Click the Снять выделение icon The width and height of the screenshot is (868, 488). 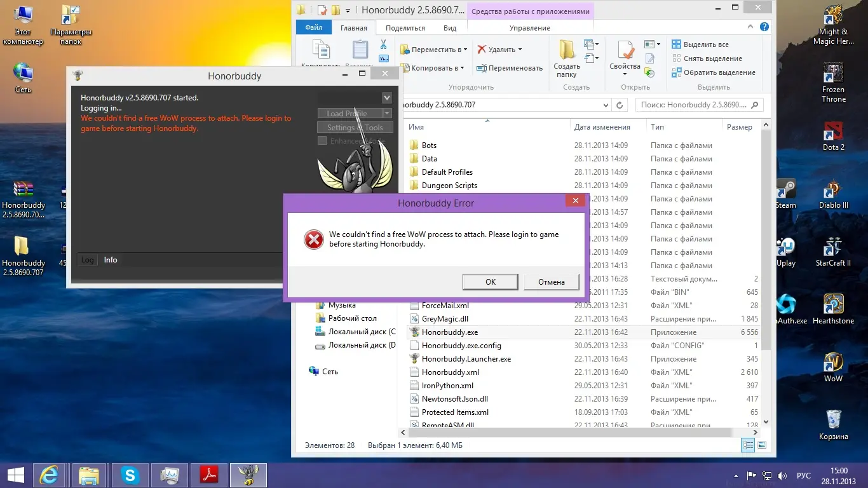(677, 58)
